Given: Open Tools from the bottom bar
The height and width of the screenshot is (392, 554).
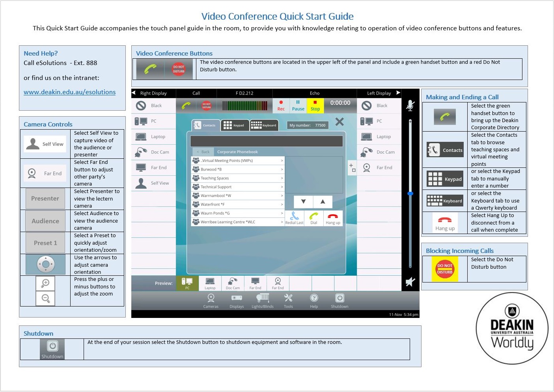Looking at the screenshot, I should [288, 301].
